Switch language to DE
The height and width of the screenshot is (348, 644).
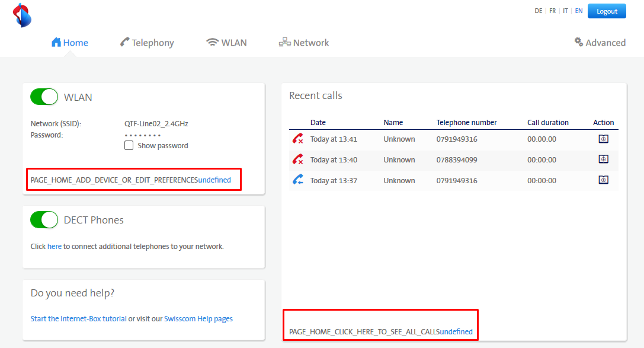538,11
